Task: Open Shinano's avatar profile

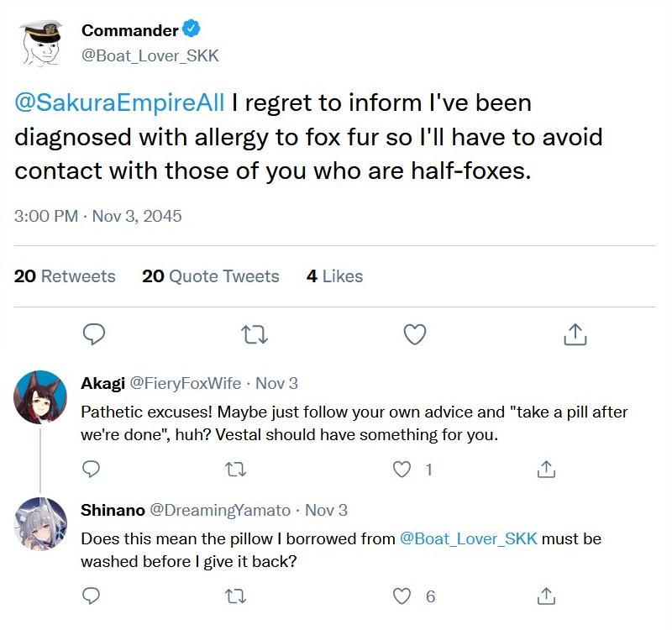Action: [39, 524]
